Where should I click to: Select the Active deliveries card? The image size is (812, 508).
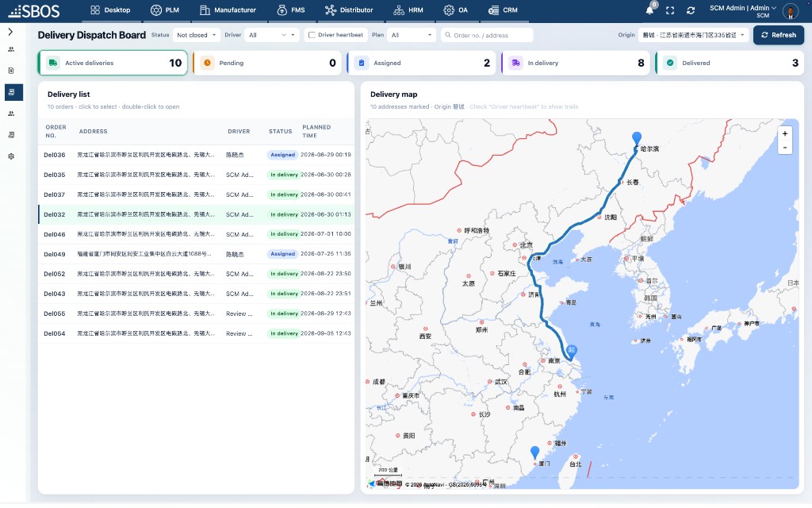(113, 63)
